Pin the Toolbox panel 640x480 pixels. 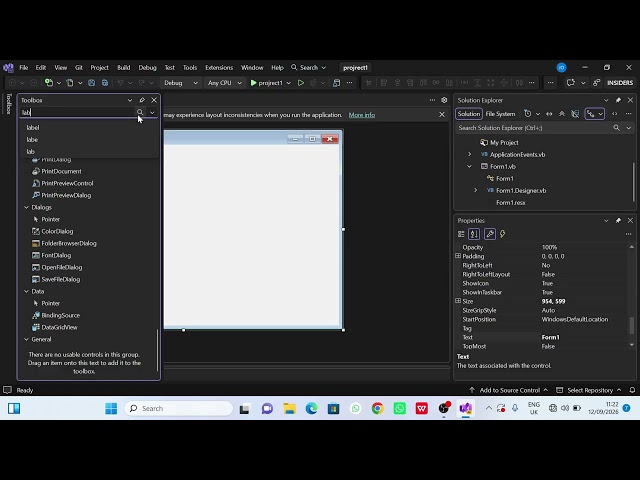tap(142, 100)
